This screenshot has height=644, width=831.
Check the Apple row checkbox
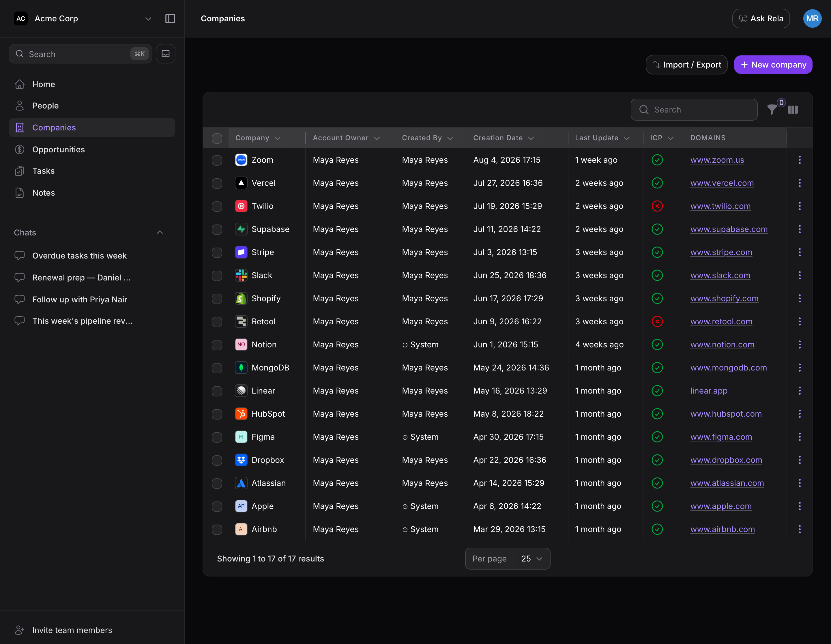[217, 506]
